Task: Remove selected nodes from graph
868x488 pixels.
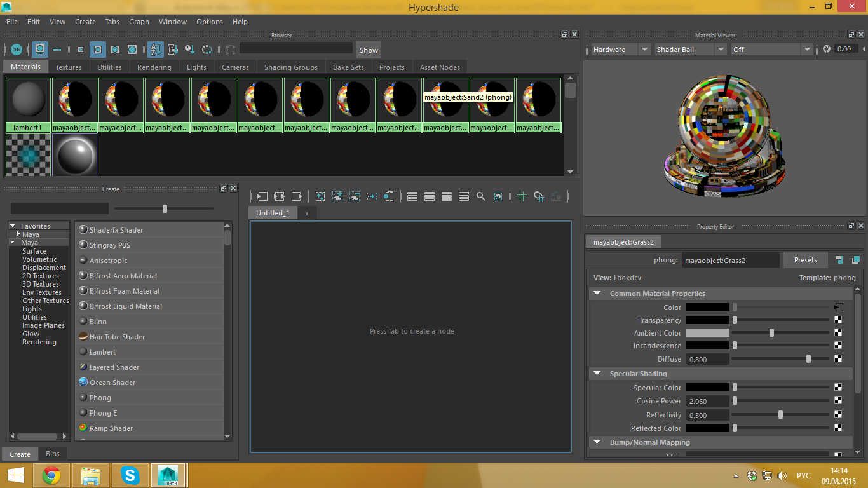Action: point(355,196)
